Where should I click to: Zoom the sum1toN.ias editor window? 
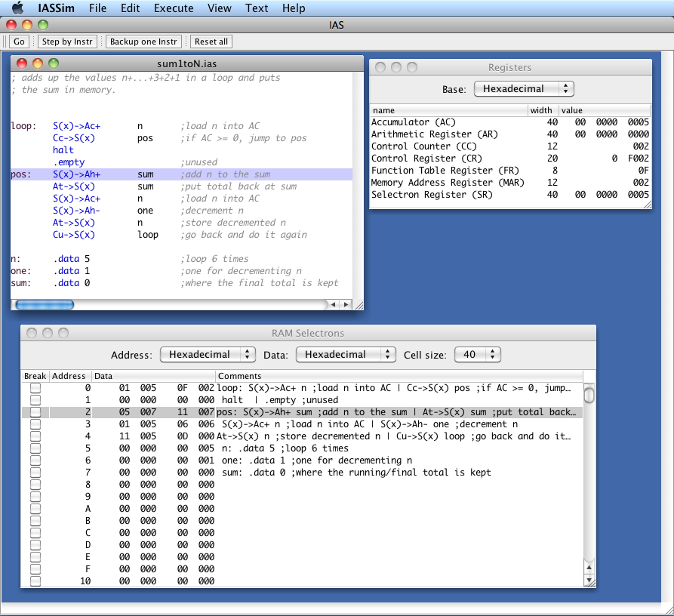(54, 63)
